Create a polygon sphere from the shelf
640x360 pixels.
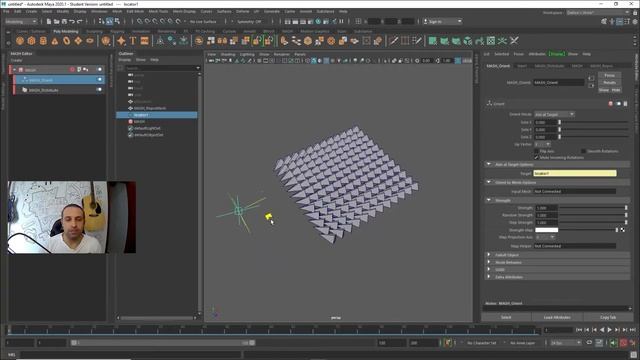(x=20, y=41)
